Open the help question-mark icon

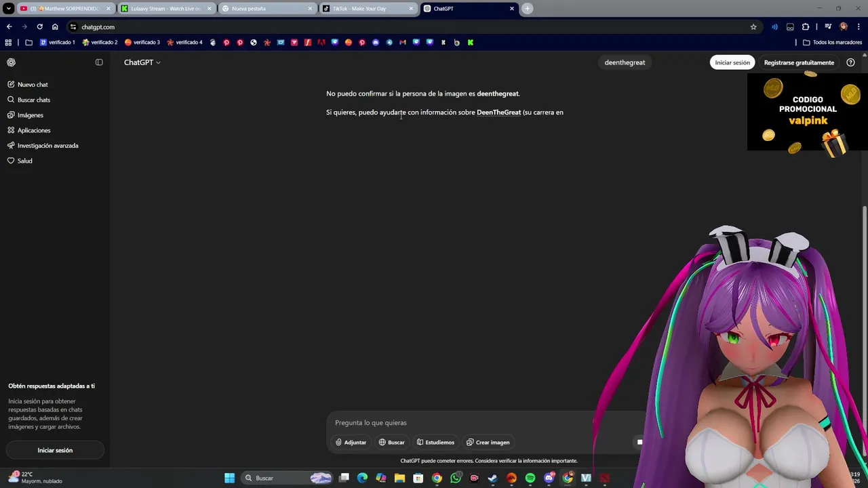click(x=850, y=62)
